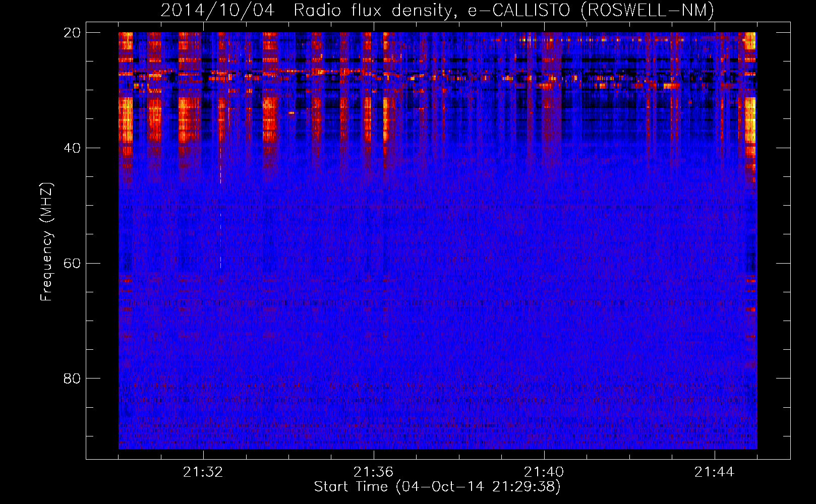Select the Frequency (MHZ) axis label

point(46,242)
